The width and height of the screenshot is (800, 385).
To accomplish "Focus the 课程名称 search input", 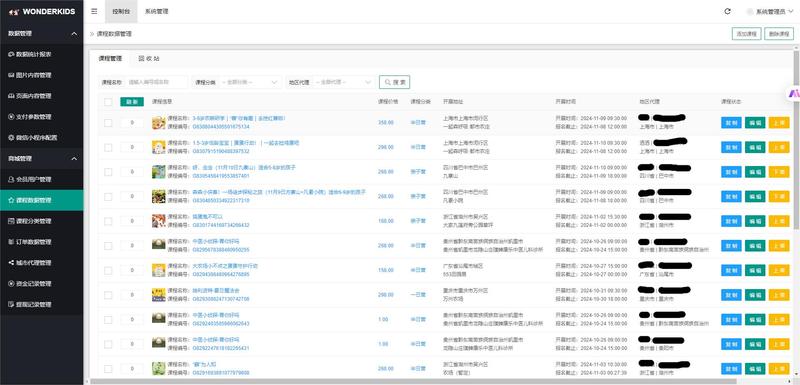I will (157, 82).
